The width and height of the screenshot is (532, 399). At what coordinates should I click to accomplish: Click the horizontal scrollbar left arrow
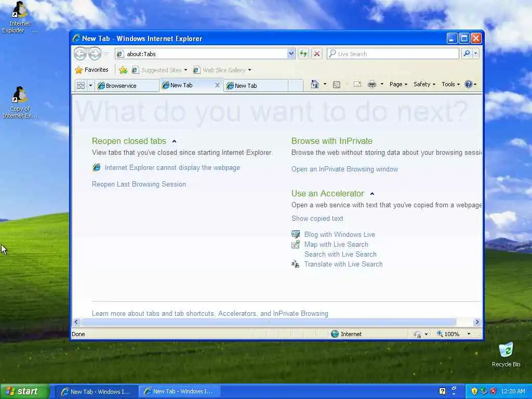point(76,322)
